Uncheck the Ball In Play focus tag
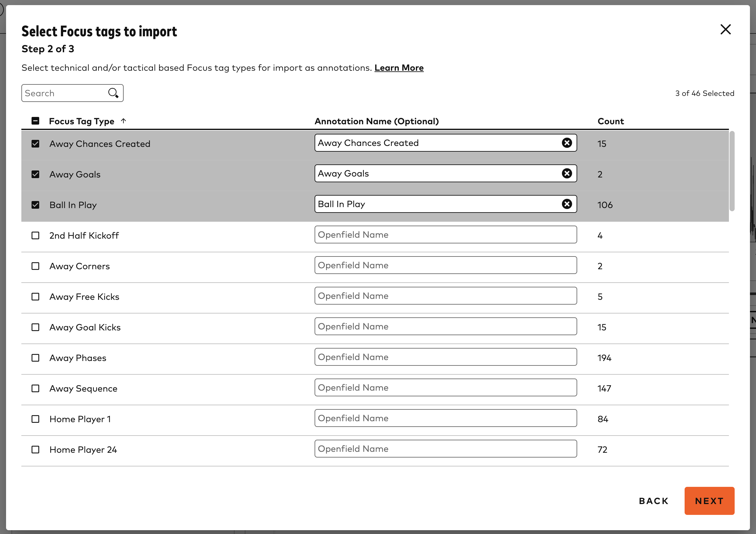Viewport: 756px width, 534px height. (x=35, y=205)
